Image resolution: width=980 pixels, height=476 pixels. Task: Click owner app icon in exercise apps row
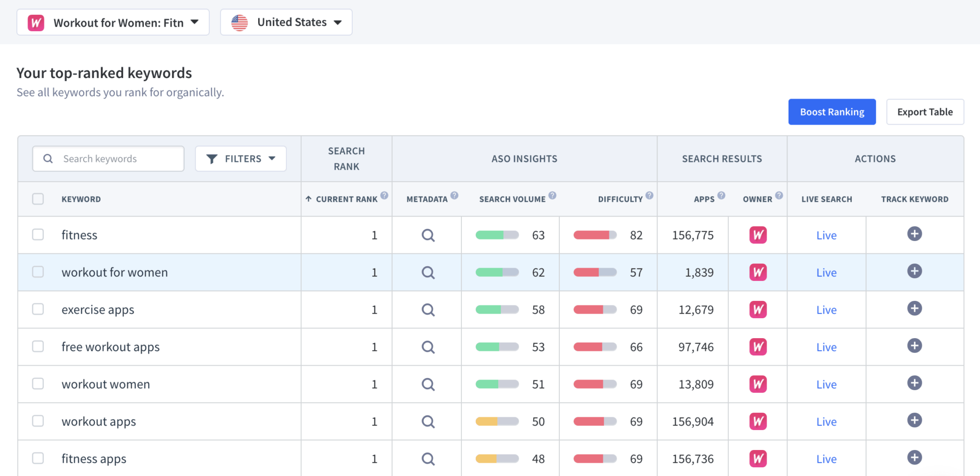758,310
